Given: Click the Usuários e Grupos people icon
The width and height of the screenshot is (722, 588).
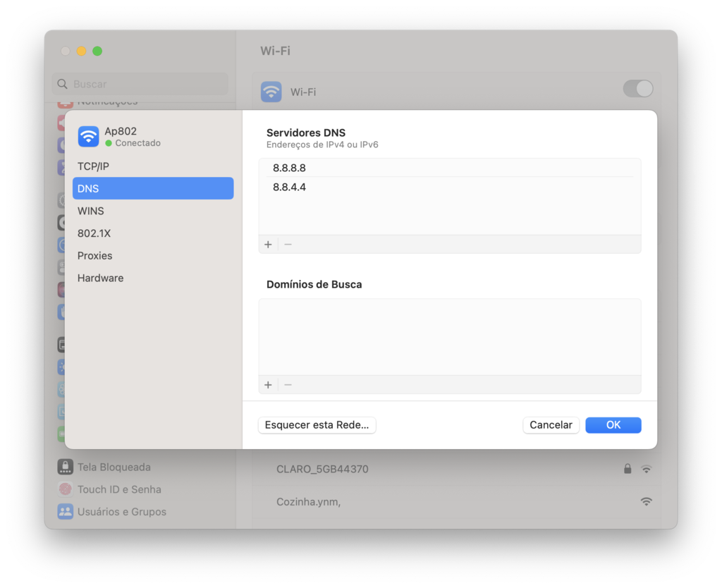Looking at the screenshot, I should coord(66,512).
